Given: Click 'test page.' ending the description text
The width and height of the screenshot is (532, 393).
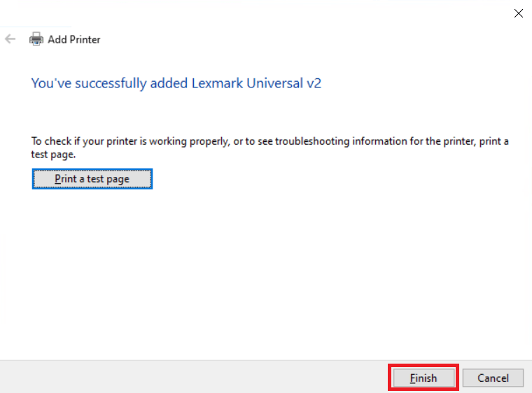Looking at the screenshot, I should (x=53, y=155).
